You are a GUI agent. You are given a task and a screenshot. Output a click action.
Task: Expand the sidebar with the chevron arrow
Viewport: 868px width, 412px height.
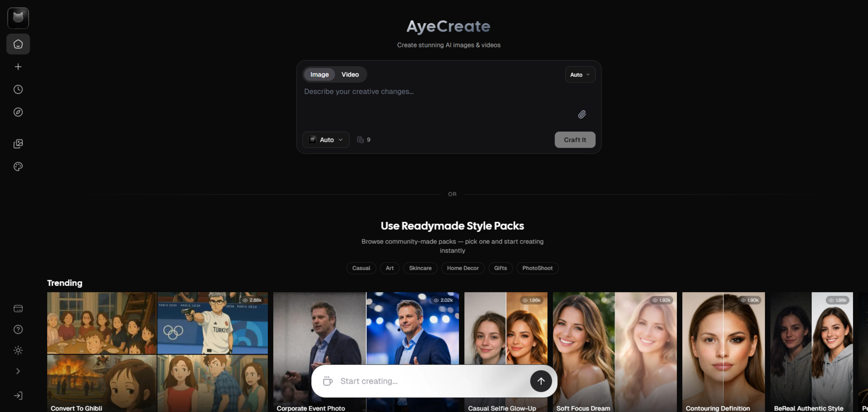tap(18, 371)
